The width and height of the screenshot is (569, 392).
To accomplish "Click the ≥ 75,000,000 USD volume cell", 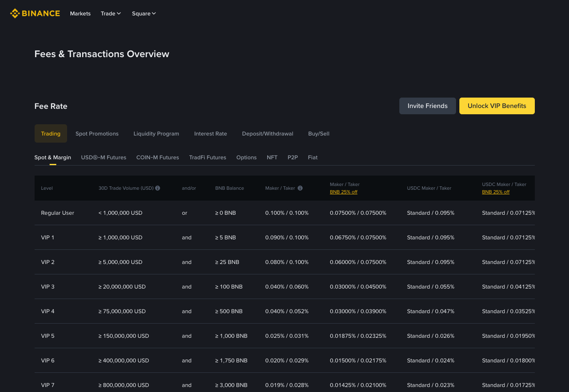I will pos(122,312).
